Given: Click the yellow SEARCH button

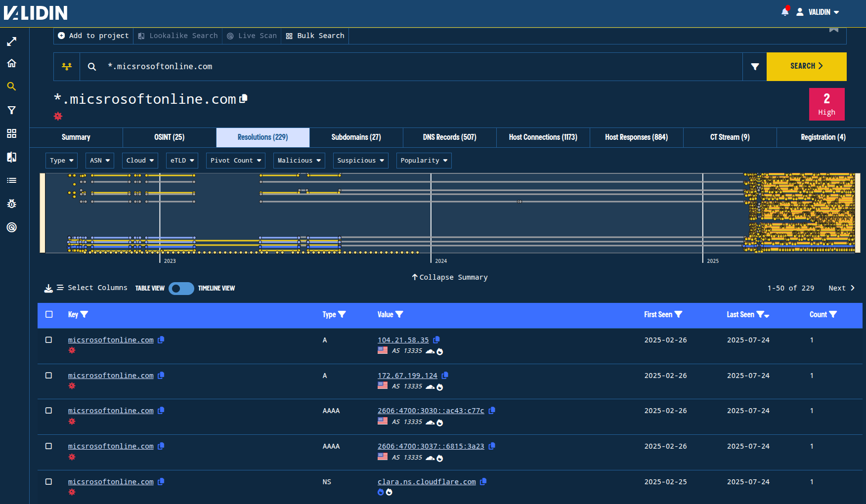Looking at the screenshot, I should coord(807,67).
